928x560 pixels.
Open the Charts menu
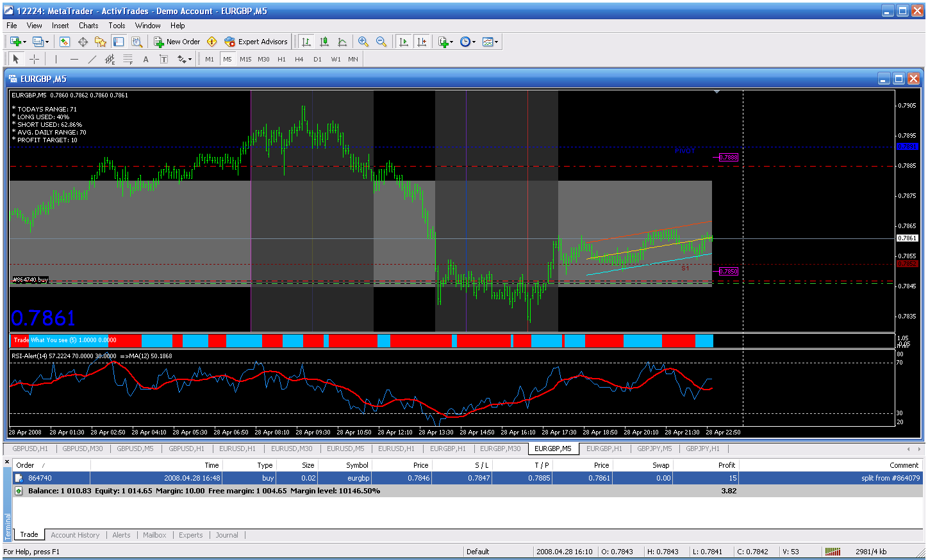[88, 26]
